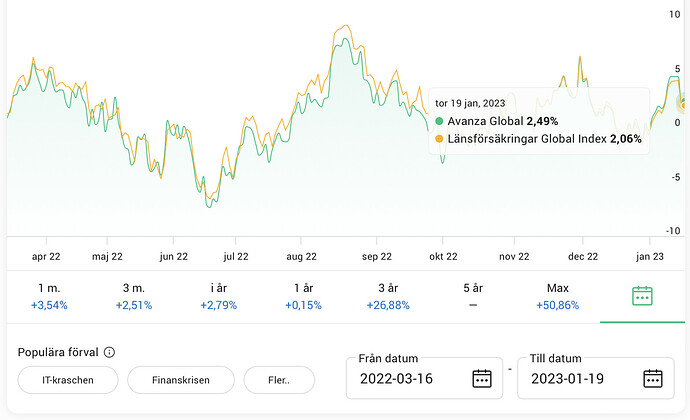Apply the IT-kraschen preset

click(68, 380)
